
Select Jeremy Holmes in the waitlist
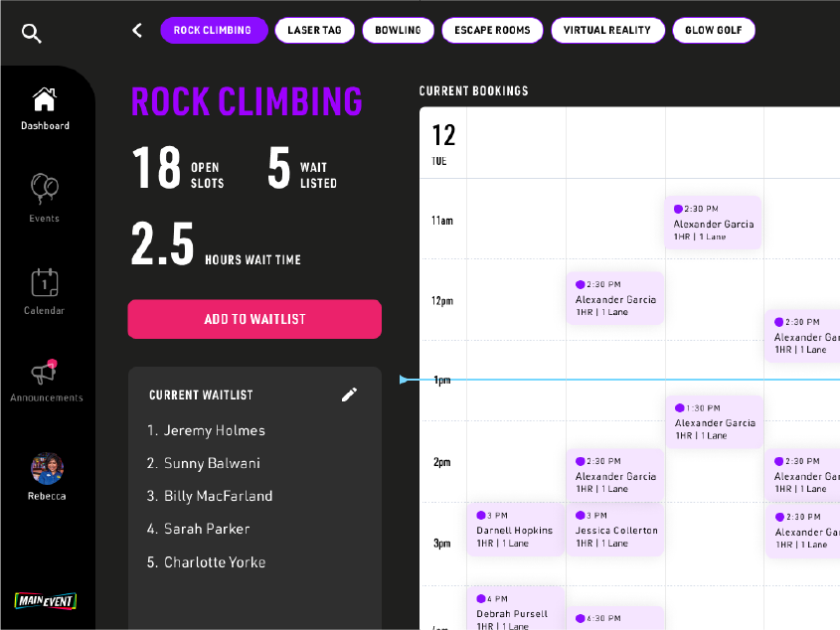click(x=214, y=430)
